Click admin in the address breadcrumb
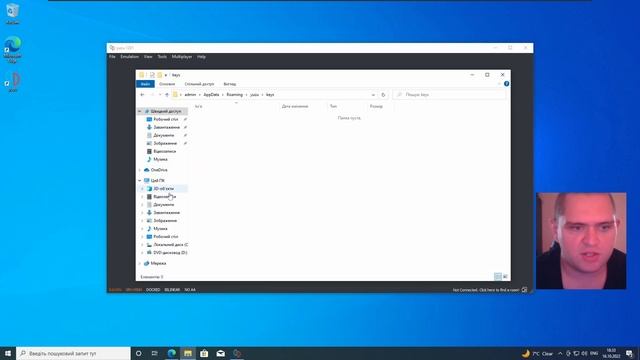The image size is (640, 360). [190, 95]
